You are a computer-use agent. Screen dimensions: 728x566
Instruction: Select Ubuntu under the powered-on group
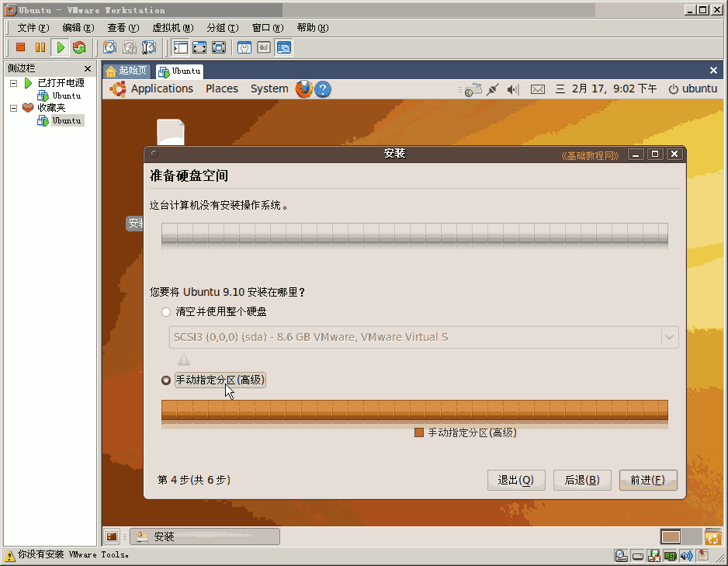click(x=67, y=95)
